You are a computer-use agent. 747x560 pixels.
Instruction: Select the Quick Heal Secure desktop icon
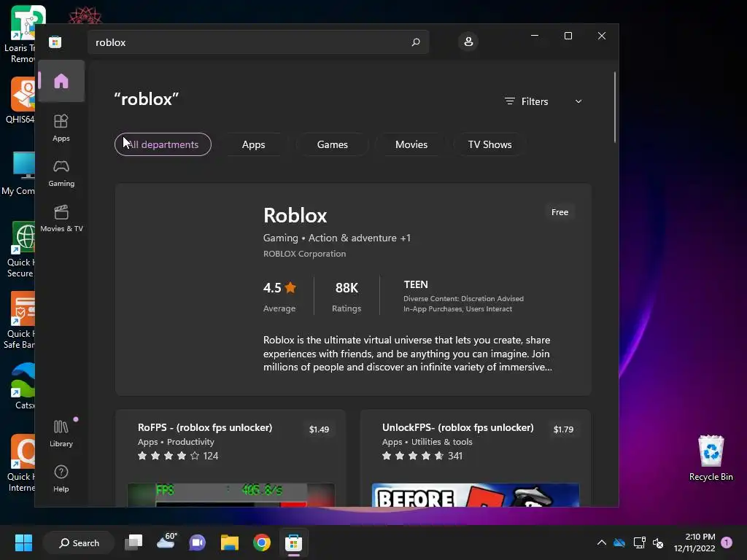pyautogui.click(x=21, y=249)
